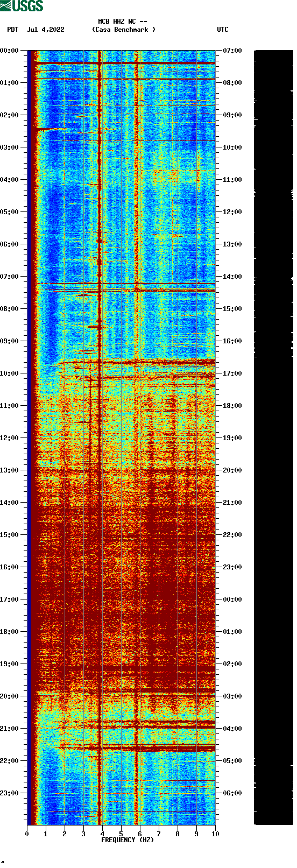Click the USGS logo

tap(22, 6)
